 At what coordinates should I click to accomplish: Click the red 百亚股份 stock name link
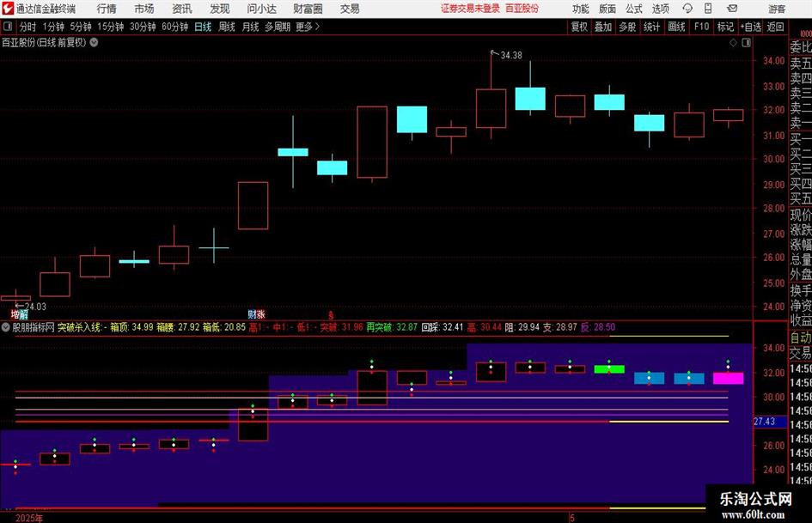click(522, 9)
